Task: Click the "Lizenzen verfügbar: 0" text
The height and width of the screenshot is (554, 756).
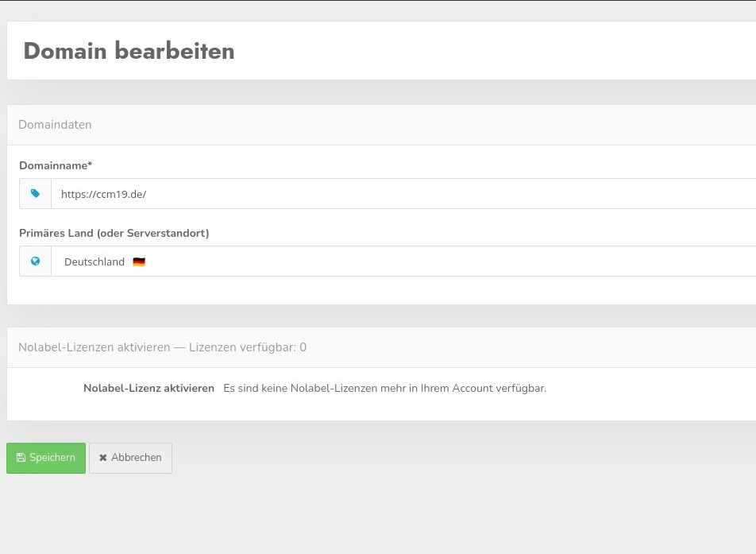Action: 248,347
